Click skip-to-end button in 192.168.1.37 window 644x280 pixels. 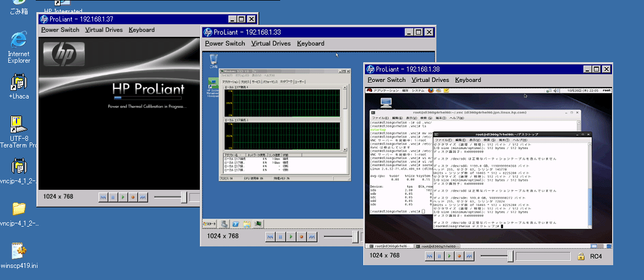coord(143,197)
